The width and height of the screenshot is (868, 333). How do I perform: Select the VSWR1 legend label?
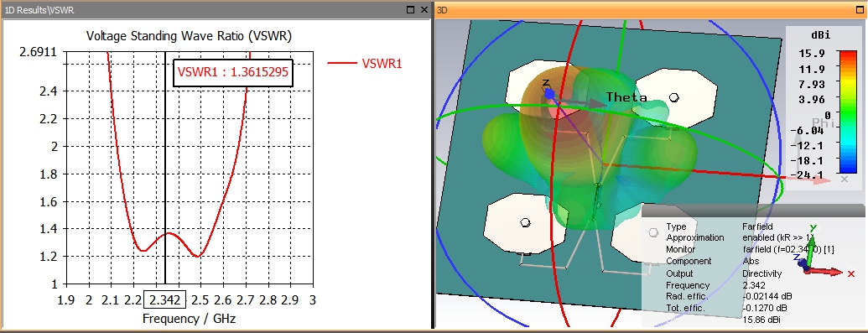pyautogui.click(x=382, y=63)
